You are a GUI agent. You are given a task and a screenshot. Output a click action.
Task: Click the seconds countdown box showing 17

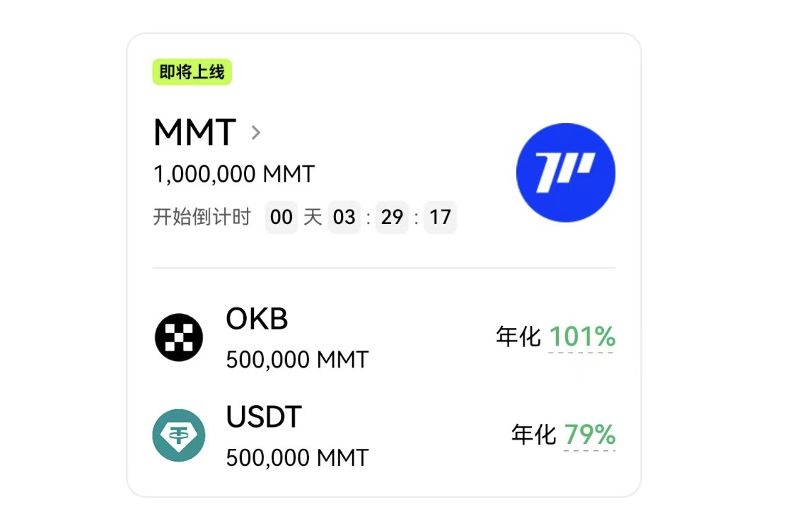440,217
